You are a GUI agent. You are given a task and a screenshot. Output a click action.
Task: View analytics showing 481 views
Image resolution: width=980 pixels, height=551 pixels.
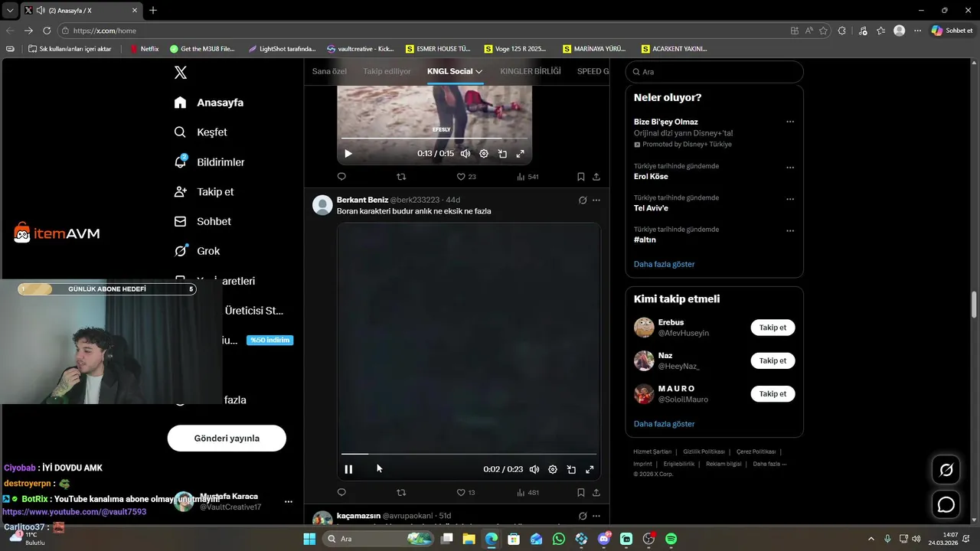pos(528,493)
